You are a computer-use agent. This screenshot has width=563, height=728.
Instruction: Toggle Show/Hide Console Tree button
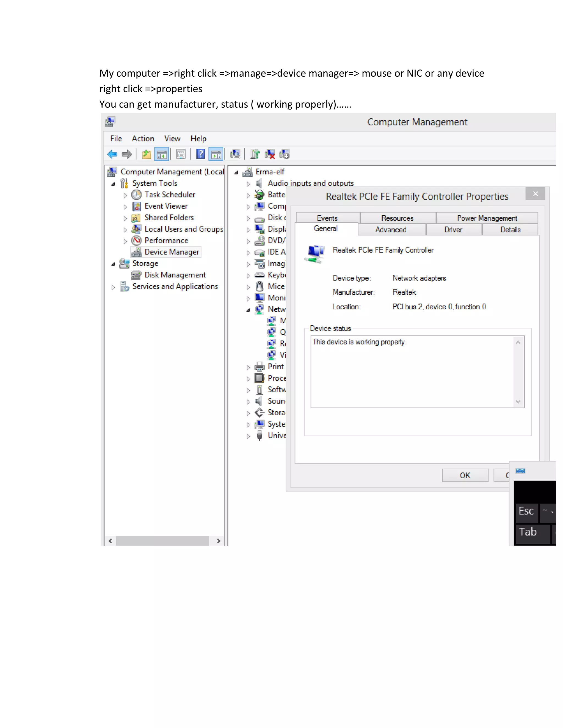(x=162, y=154)
